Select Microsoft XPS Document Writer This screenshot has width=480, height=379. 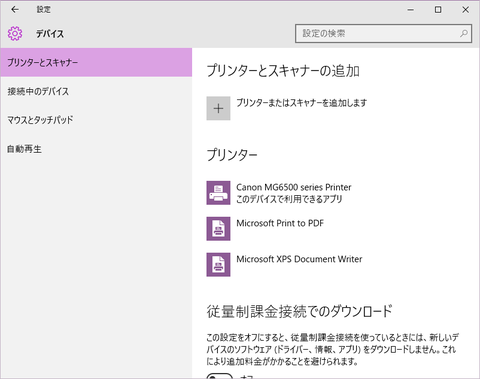click(299, 259)
